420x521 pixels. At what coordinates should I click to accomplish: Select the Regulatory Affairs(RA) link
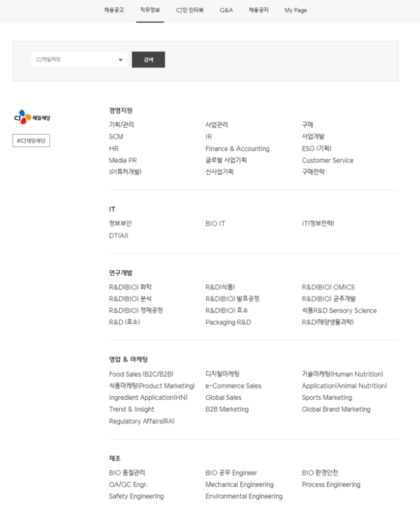(x=141, y=421)
